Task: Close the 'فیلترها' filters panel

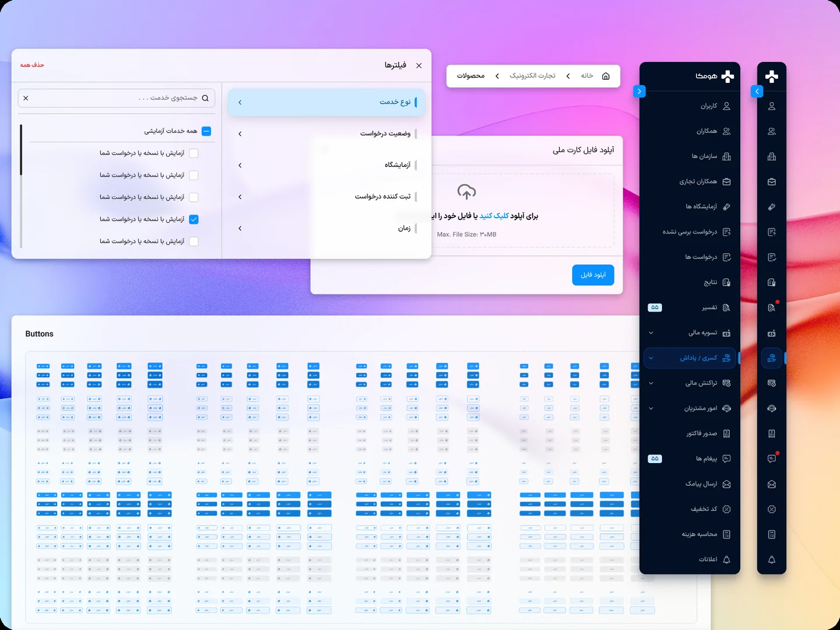Action: (419, 65)
